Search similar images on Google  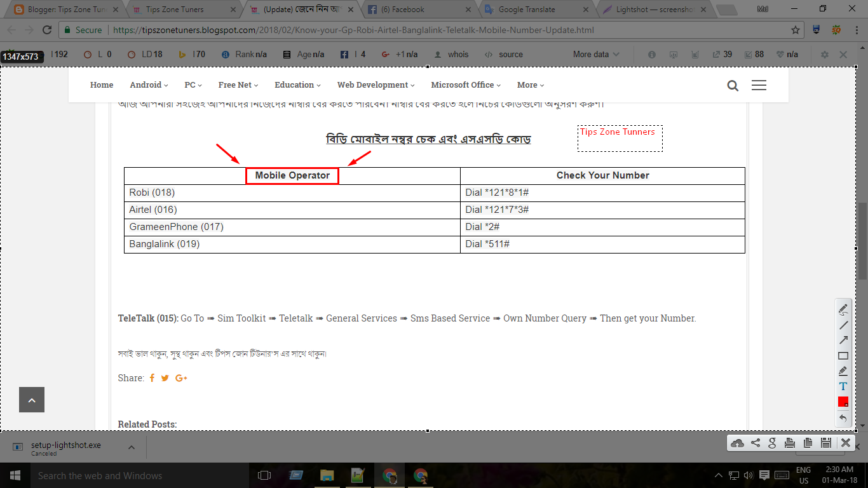coord(773,443)
